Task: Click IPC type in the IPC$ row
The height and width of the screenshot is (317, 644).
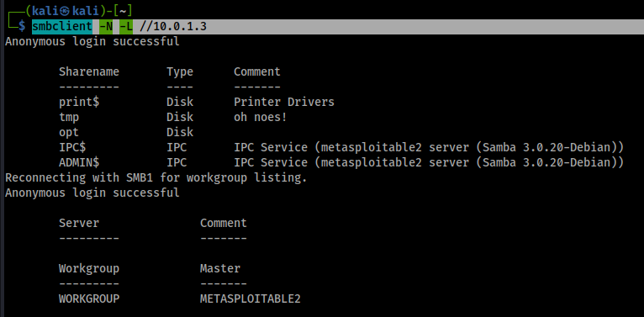Action: click(x=177, y=147)
